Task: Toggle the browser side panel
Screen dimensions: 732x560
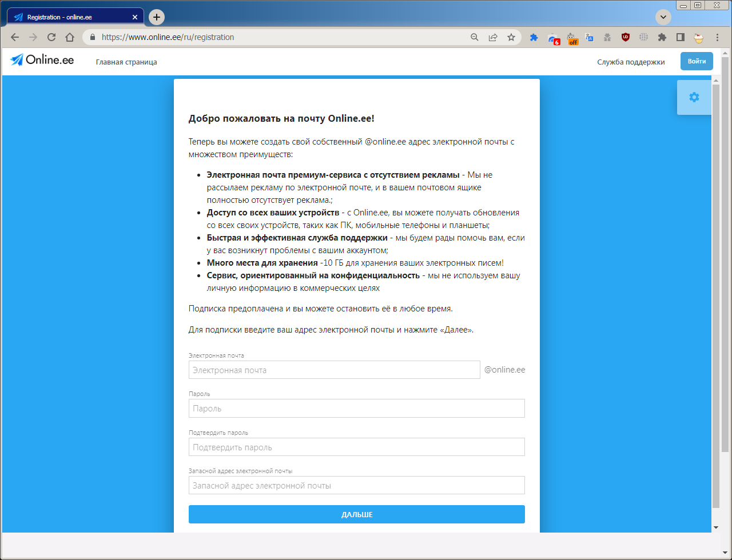Action: pos(681,37)
